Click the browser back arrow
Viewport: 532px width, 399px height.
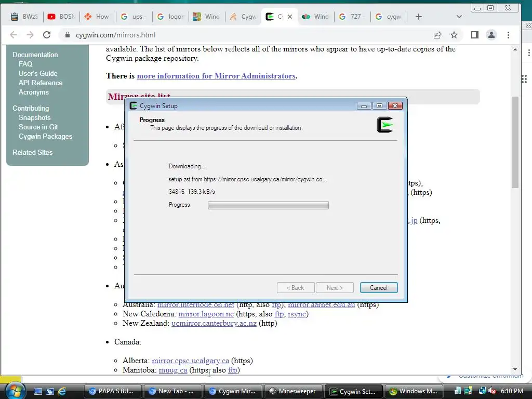point(14,35)
